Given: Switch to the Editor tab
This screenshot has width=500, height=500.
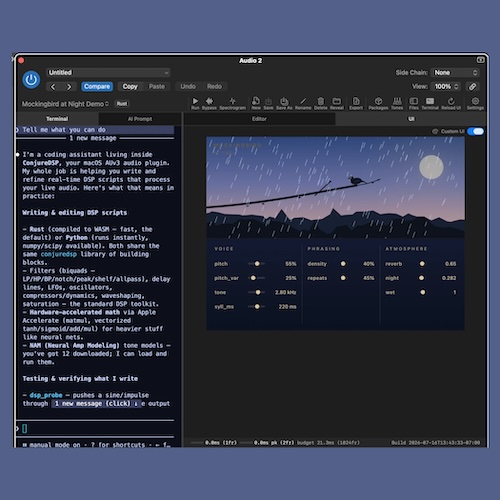Looking at the screenshot, I should [259, 119].
